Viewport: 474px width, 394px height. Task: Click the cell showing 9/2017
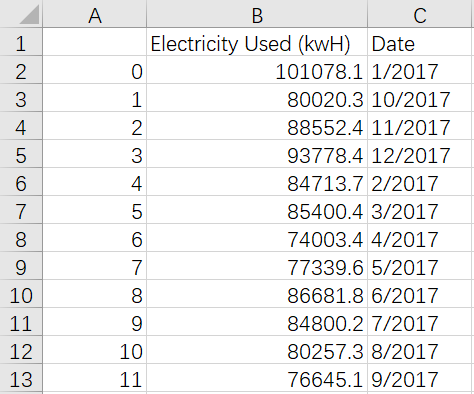pyautogui.click(x=420, y=378)
